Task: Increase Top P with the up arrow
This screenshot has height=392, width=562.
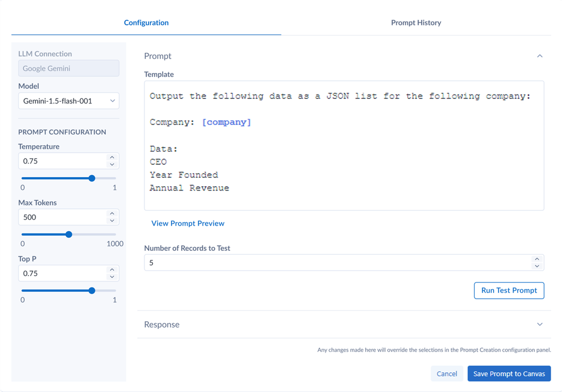Action: (x=112, y=270)
